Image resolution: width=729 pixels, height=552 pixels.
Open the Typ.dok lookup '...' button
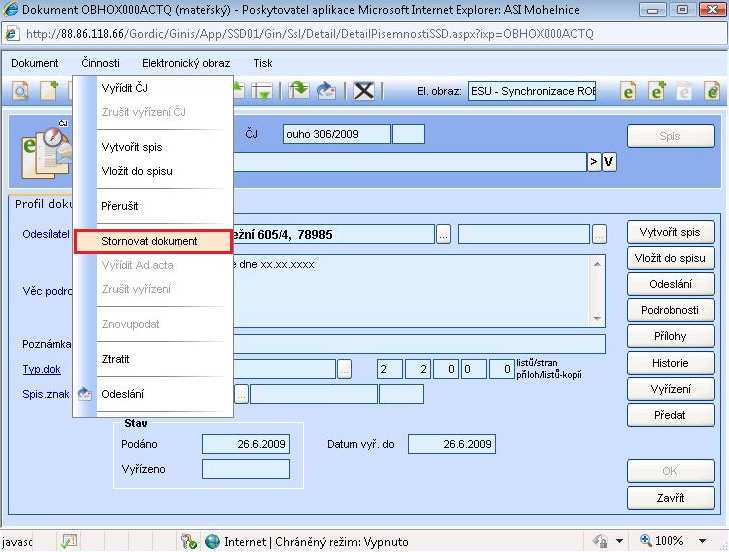pos(344,369)
